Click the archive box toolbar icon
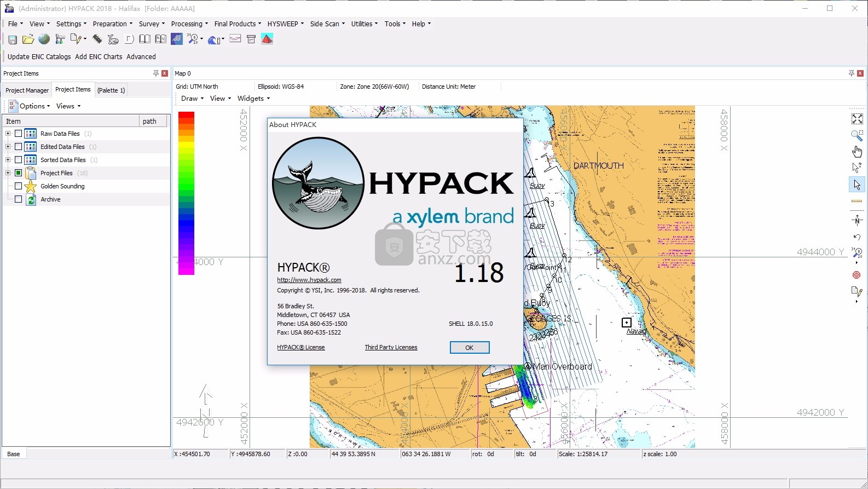 (x=251, y=39)
